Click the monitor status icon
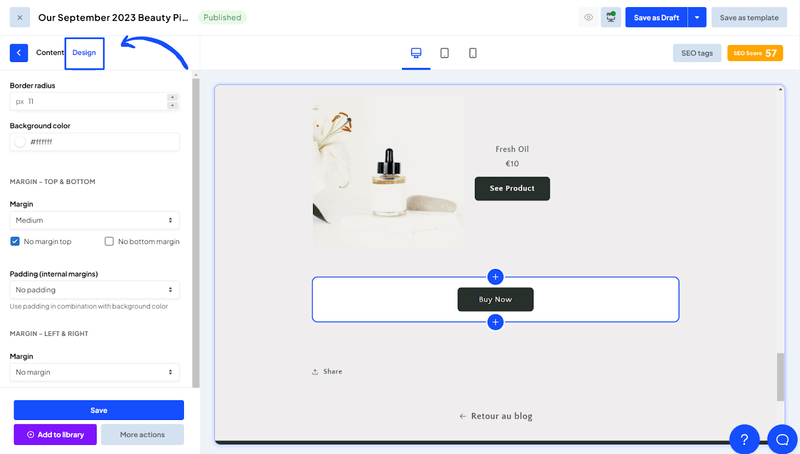 [x=611, y=17]
